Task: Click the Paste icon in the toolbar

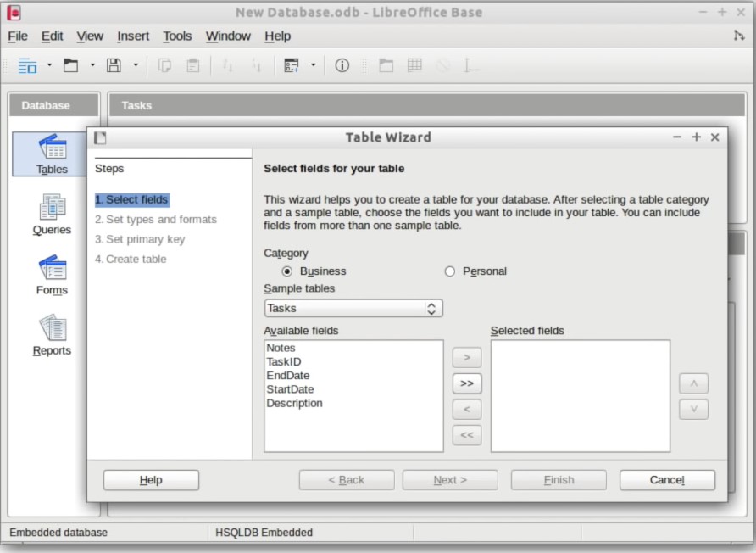Action: click(x=192, y=65)
